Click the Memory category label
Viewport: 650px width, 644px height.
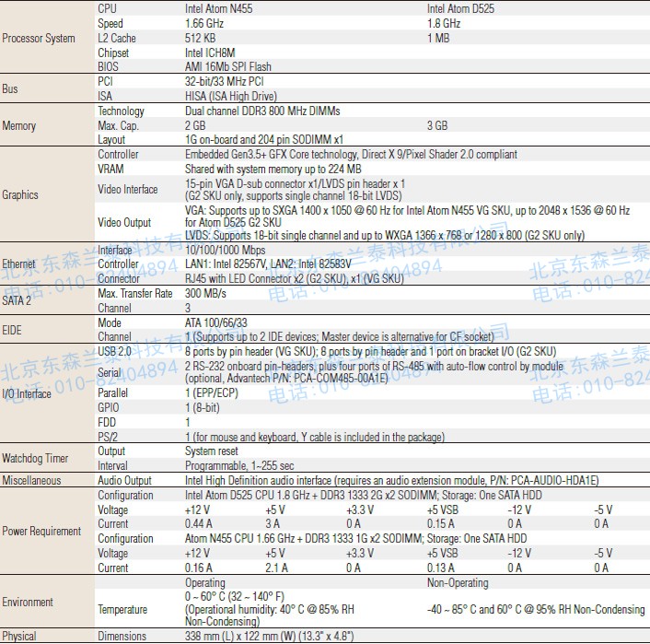[19, 126]
